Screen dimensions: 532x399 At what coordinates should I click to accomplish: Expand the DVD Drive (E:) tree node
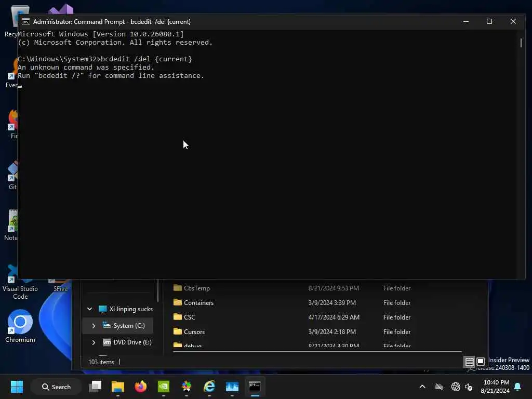click(94, 342)
